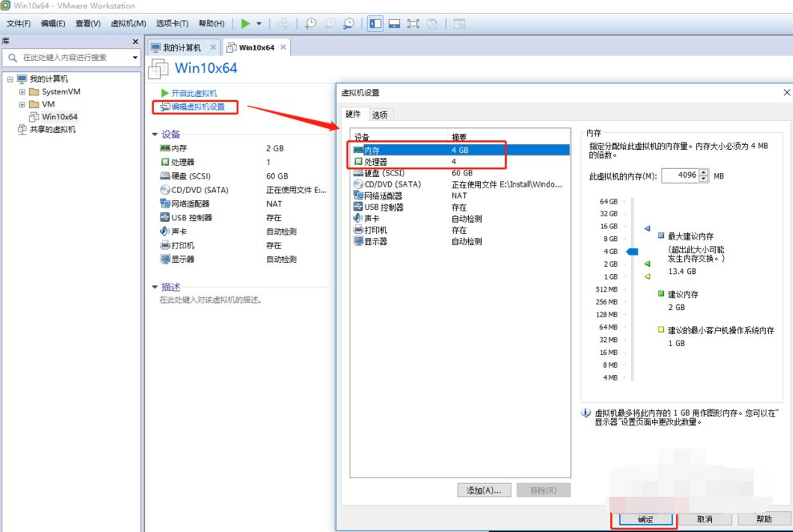Enter full screen mode via toolbar icon
The width and height of the screenshot is (793, 532).
coord(413,24)
